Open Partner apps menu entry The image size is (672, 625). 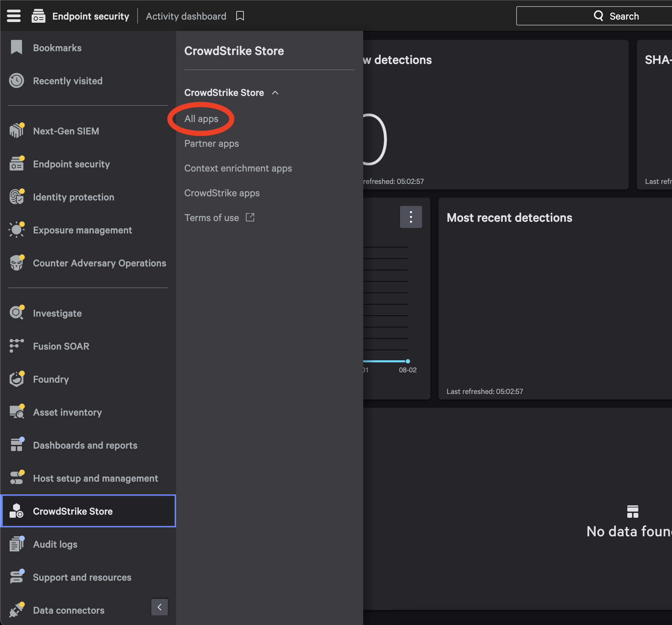coord(212,144)
